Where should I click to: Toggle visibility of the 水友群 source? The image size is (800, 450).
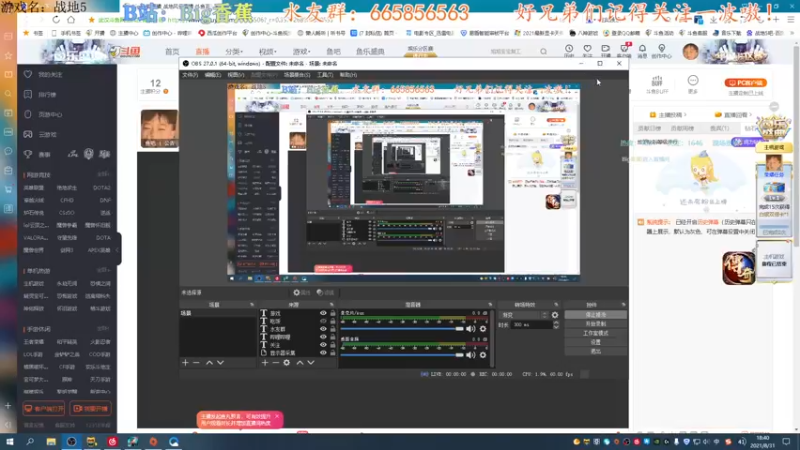pyautogui.click(x=323, y=329)
